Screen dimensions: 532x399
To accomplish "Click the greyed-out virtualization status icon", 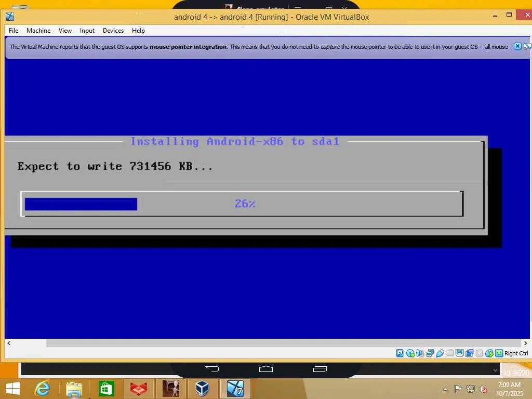I will tap(479, 353).
